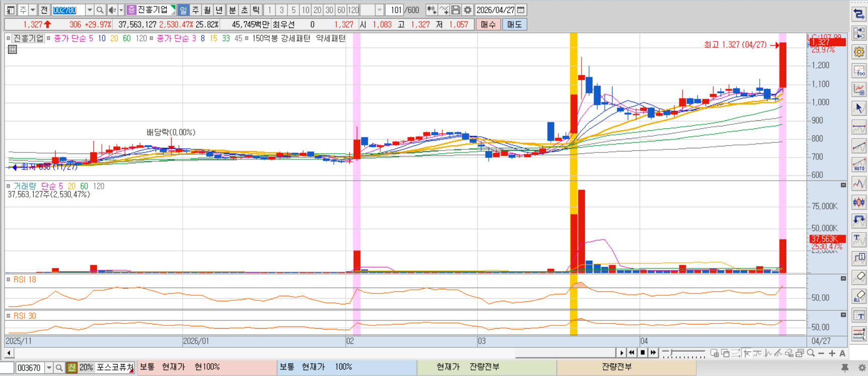Open the 003670 code dropdown at bottom
The image size is (868, 376).
(49, 368)
